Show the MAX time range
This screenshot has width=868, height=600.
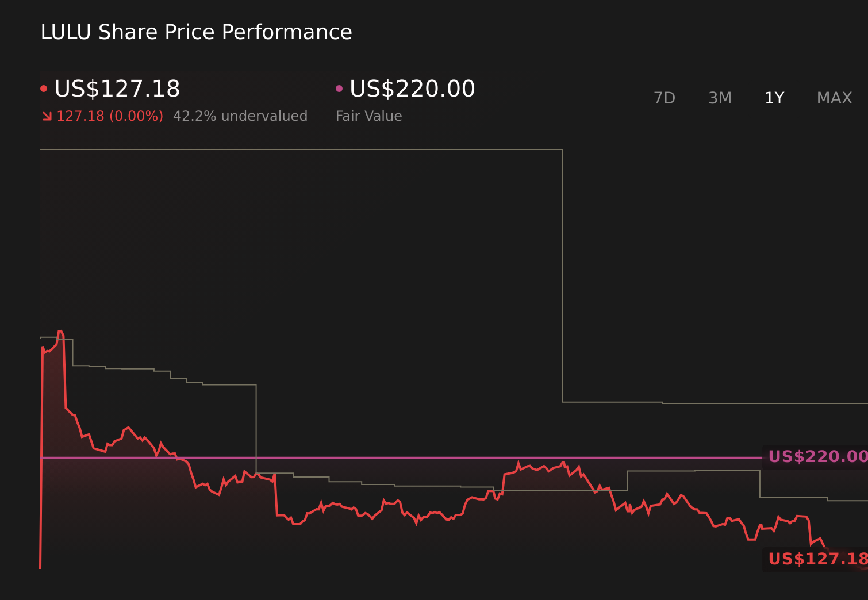pyautogui.click(x=834, y=98)
